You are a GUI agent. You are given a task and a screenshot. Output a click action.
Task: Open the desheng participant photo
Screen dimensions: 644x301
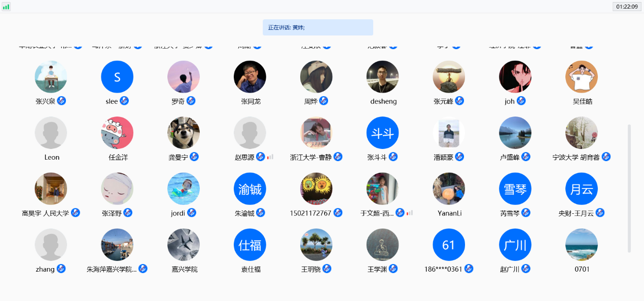(x=383, y=77)
